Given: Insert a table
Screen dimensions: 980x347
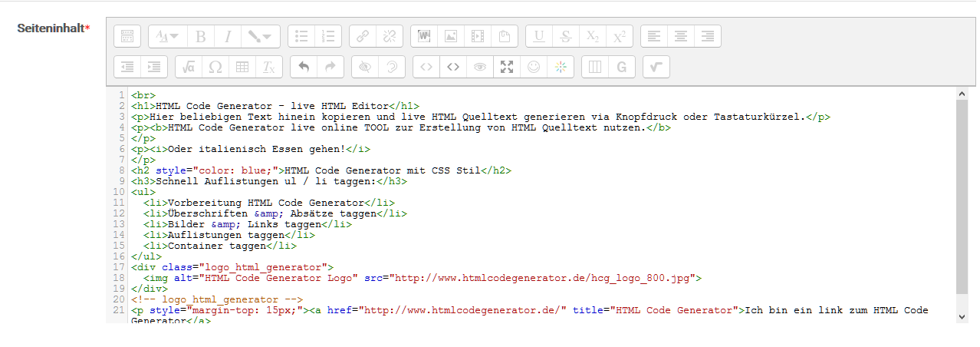Looking at the screenshot, I should (242, 67).
